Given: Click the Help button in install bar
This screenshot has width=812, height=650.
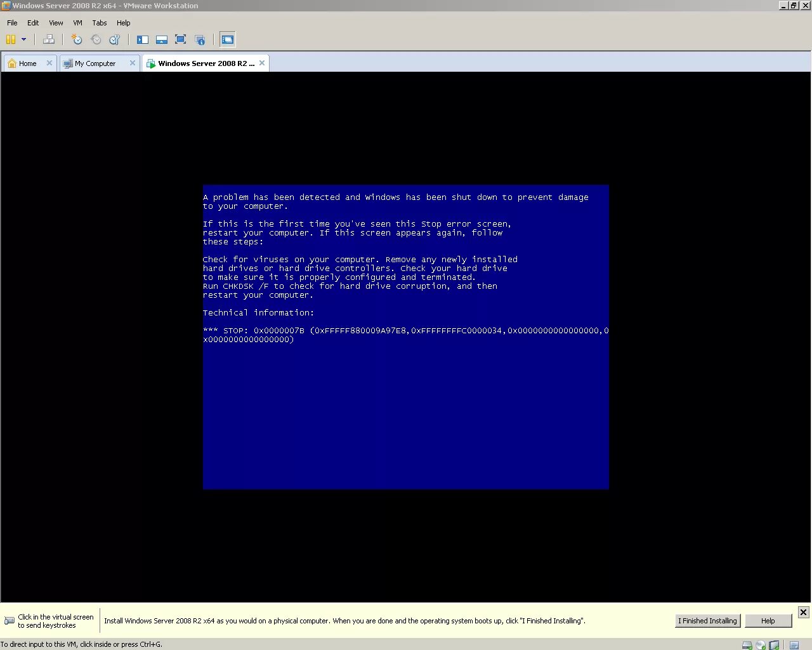Looking at the screenshot, I should point(768,621).
